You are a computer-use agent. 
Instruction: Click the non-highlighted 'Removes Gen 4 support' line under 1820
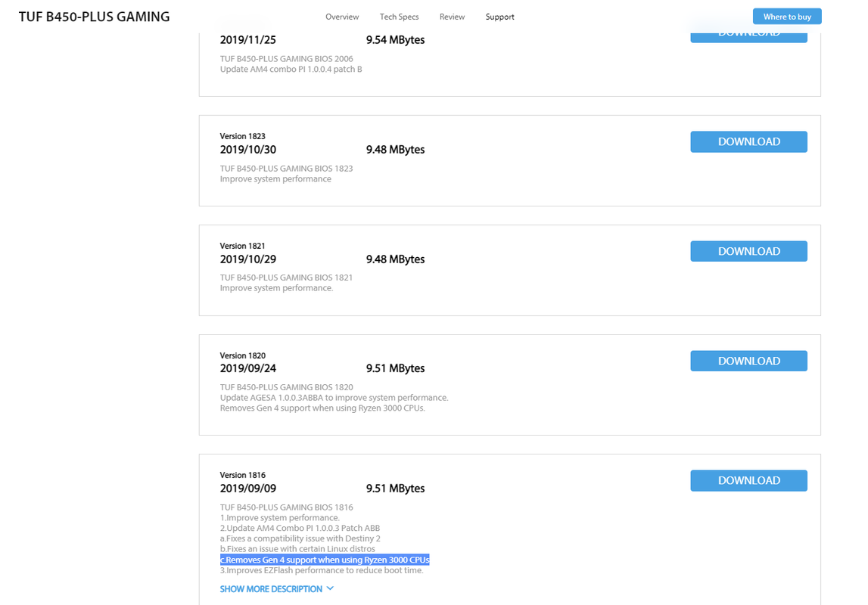(322, 408)
